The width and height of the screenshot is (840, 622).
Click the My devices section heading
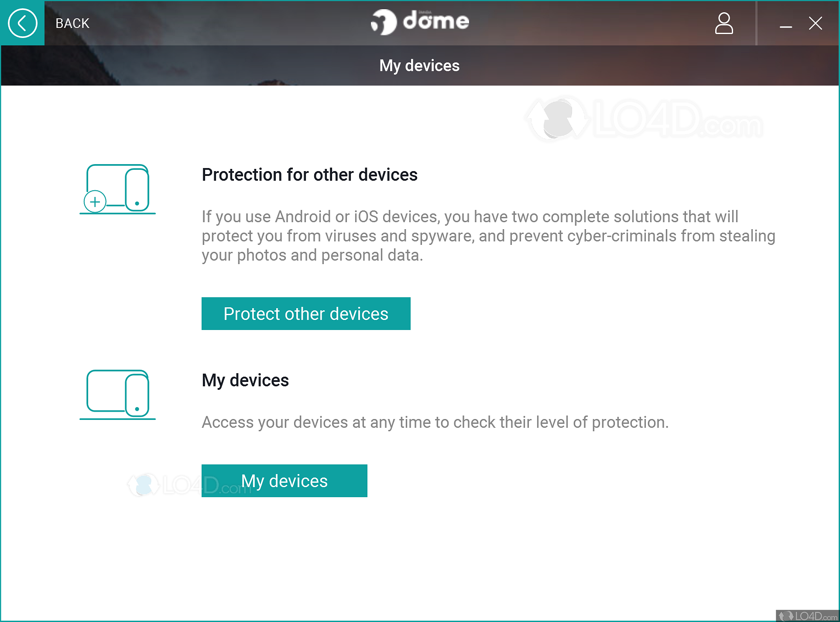point(245,380)
